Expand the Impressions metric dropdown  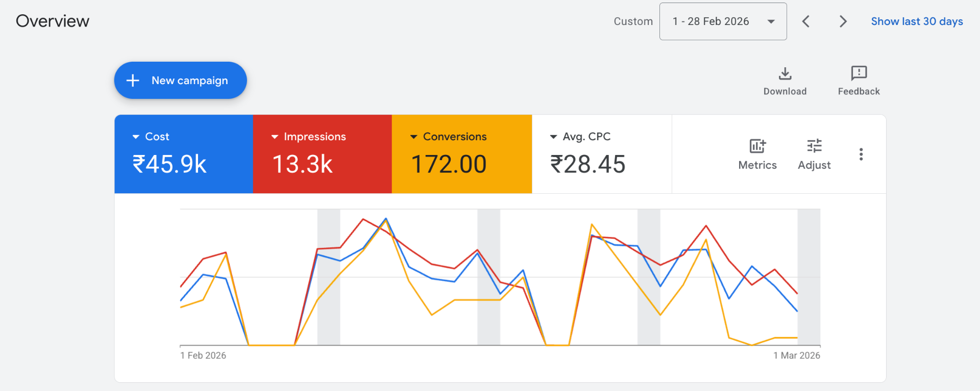pos(275,137)
